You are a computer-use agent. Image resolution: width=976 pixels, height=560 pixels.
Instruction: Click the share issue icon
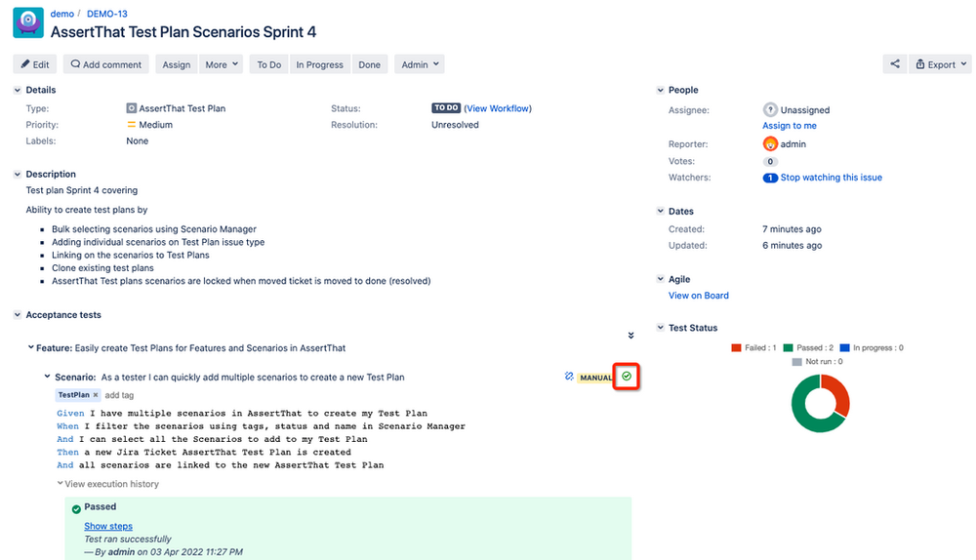(x=894, y=64)
